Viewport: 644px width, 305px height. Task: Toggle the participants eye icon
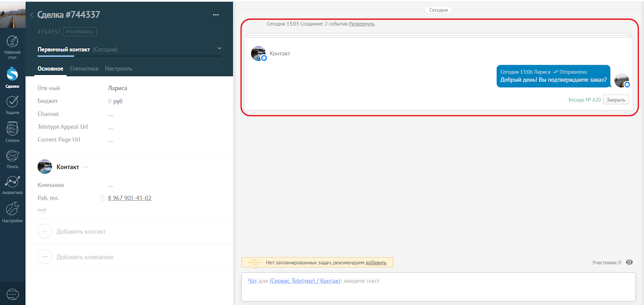click(630, 262)
